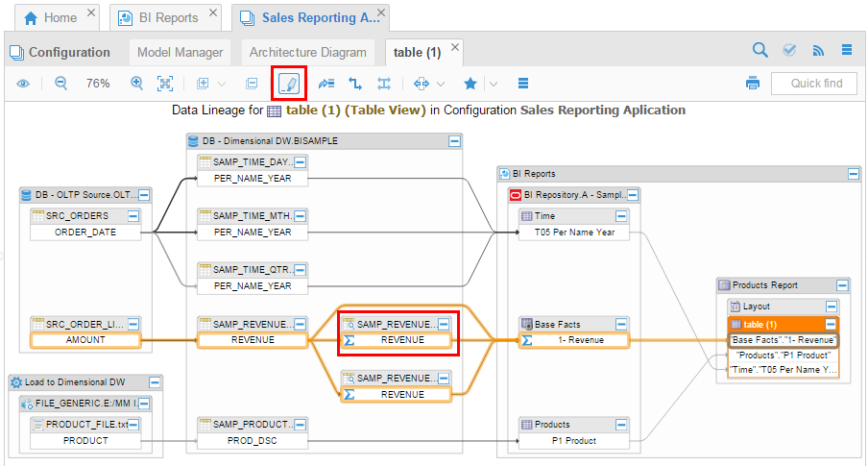Select "Base Facts"."1- Revenue" row
Image resolution: width=868 pixels, height=466 pixels.
[x=784, y=340]
